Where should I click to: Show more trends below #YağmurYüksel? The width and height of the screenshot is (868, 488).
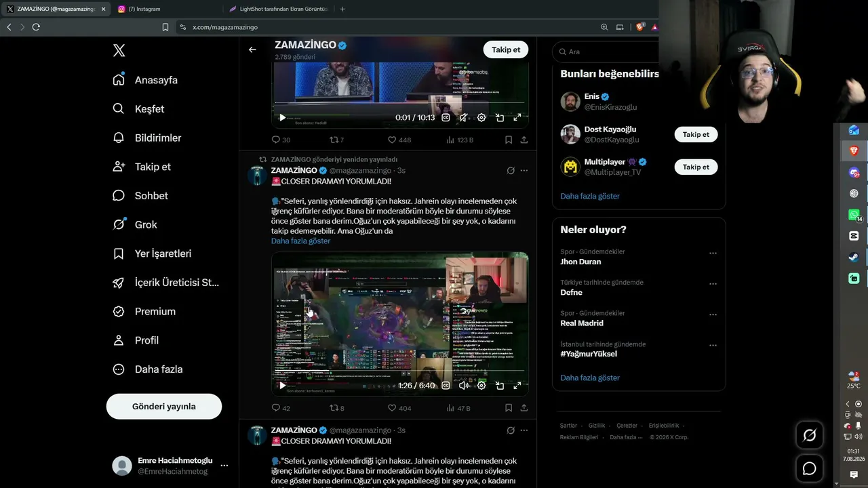click(590, 378)
